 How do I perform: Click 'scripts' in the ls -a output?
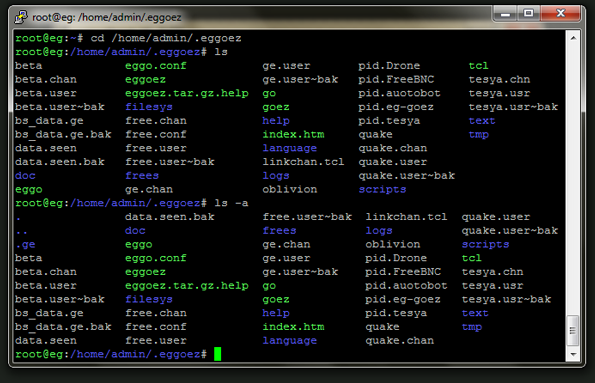click(x=486, y=245)
